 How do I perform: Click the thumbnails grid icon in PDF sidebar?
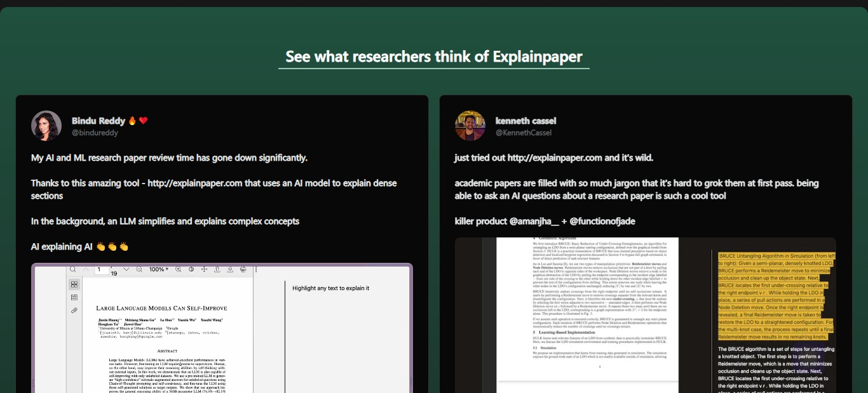(x=74, y=284)
